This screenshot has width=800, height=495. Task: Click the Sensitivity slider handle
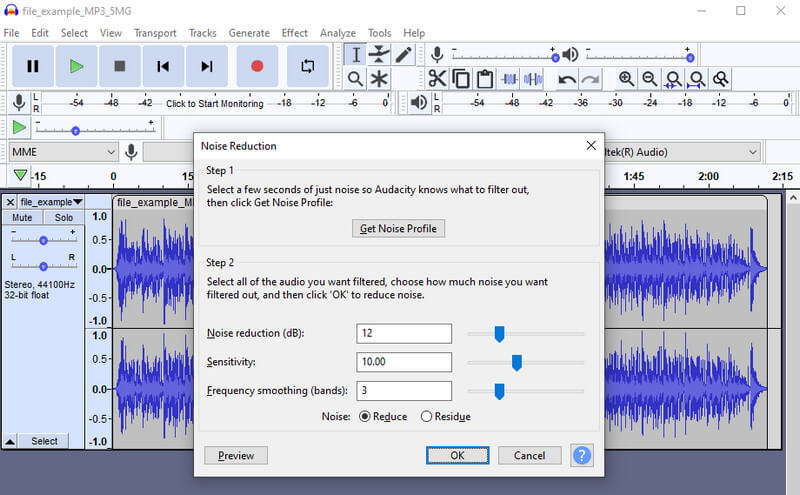pos(517,362)
